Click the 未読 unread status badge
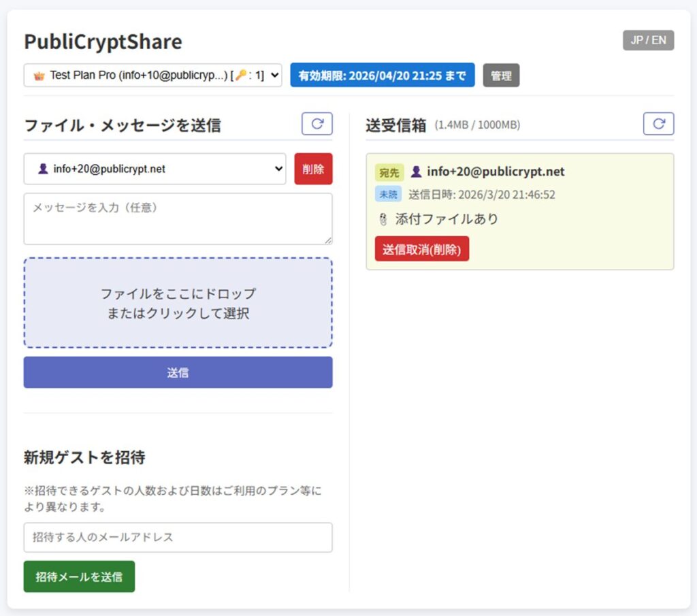The height and width of the screenshot is (616, 697). pyautogui.click(x=388, y=195)
